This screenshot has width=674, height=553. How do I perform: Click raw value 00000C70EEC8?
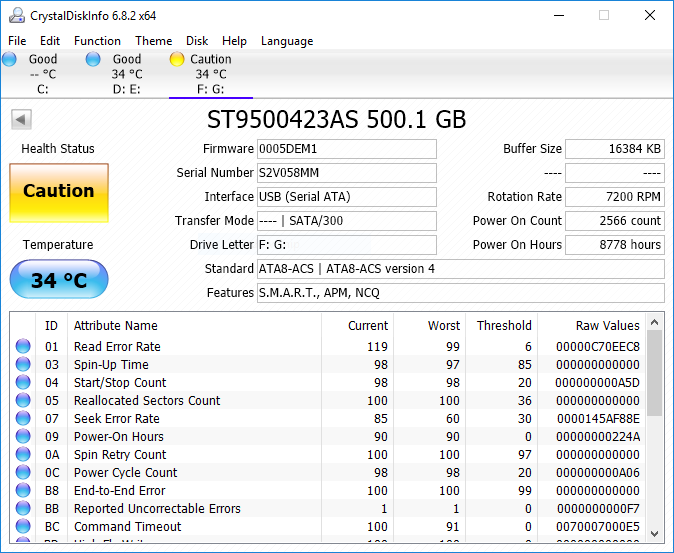click(597, 346)
